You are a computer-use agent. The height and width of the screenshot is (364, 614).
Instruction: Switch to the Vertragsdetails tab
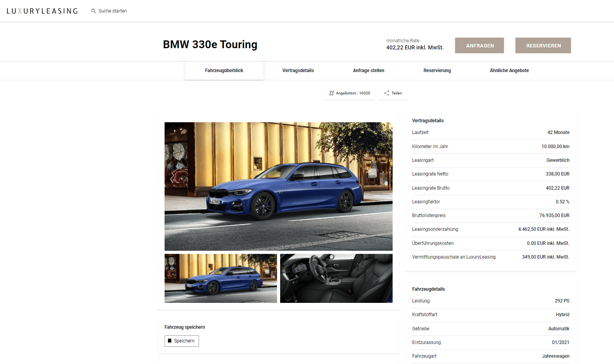coord(298,71)
